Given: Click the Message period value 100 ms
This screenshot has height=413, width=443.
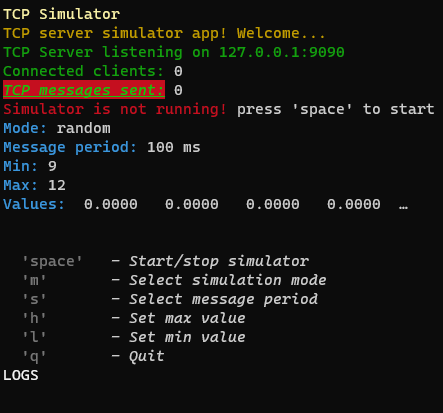Looking at the screenshot, I should (174, 147).
